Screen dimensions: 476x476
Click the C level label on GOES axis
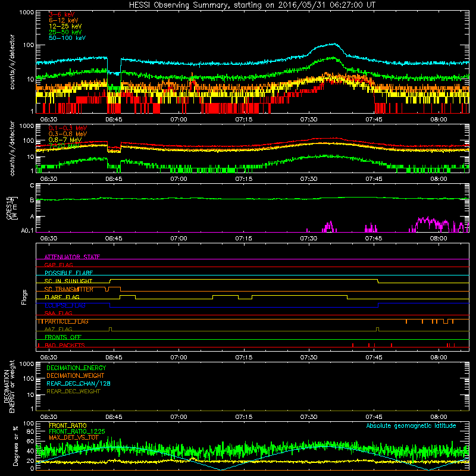pyautogui.click(x=32, y=185)
